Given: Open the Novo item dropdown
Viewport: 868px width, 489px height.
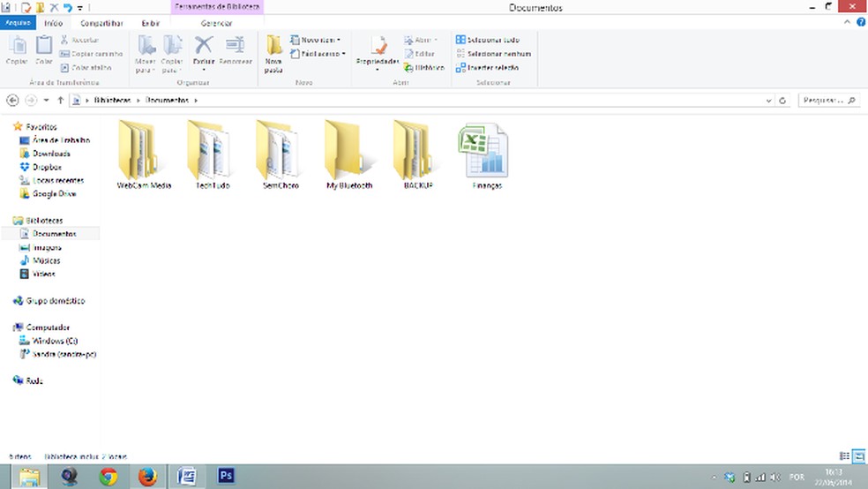Looking at the screenshot, I should [316, 40].
